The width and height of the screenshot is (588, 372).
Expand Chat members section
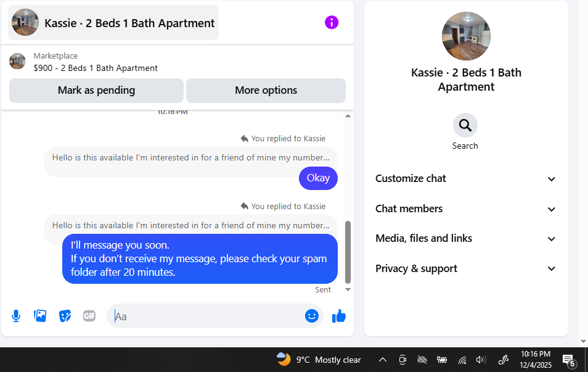click(465, 209)
